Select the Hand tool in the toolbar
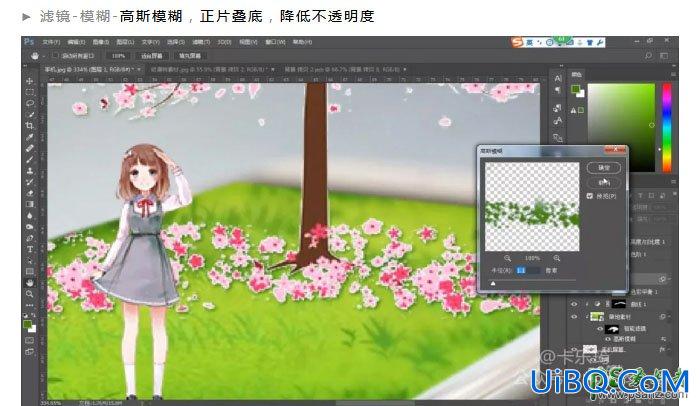Viewport: 700px width, 406px height. [x=30, y=283]
